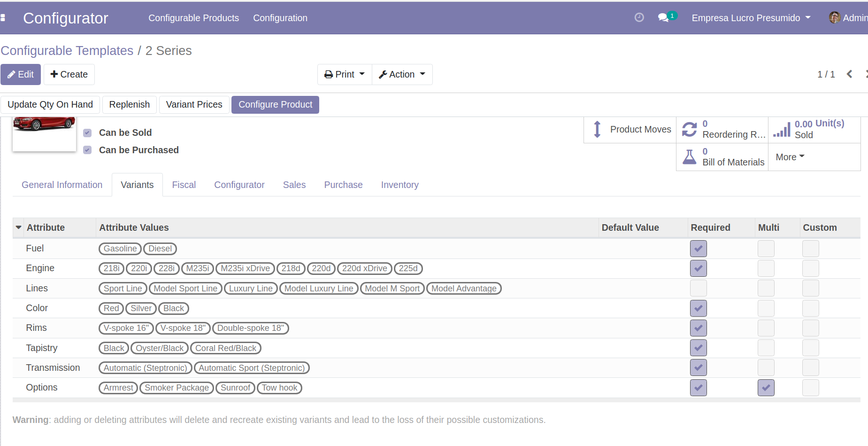Click the Edit button
The width and height of the screenshot is (868, 446).
(x=21, y=74)
